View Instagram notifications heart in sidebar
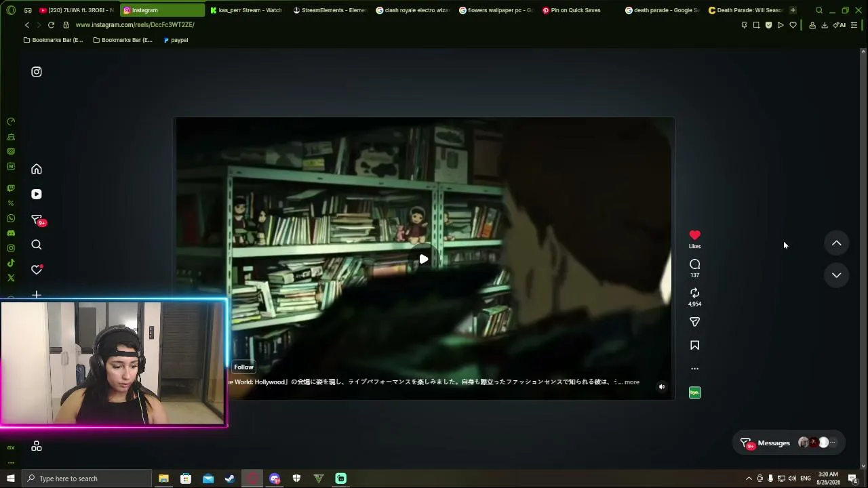 (x=37, y=270)
